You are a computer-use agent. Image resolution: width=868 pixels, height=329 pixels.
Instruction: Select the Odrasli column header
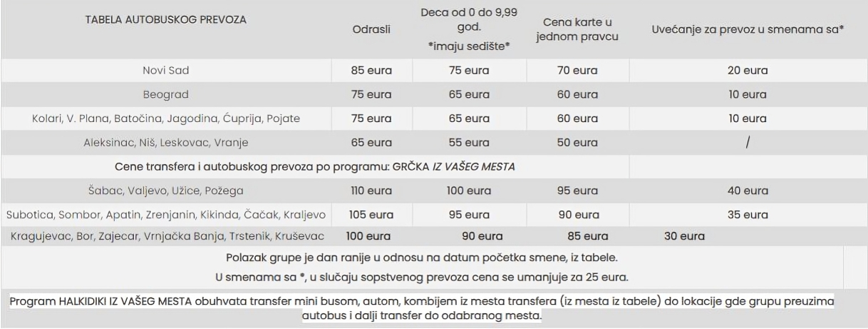coord(371,31)
